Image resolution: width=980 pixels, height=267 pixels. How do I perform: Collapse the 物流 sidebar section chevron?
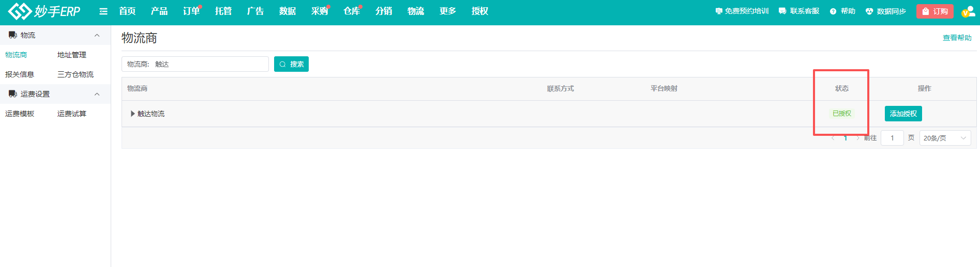pyautogui.click(x=97, y=35)
